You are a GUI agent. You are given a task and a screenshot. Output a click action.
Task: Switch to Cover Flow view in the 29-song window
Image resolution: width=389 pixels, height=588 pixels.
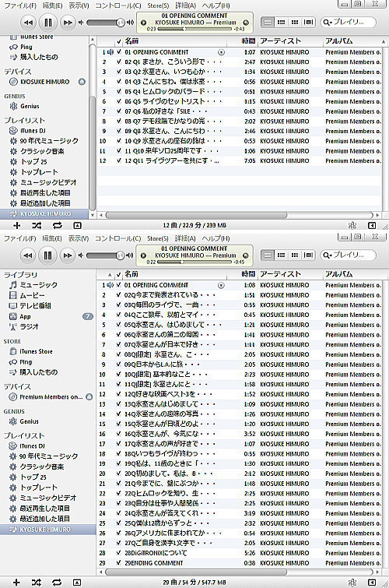click(x=308, y=255)
